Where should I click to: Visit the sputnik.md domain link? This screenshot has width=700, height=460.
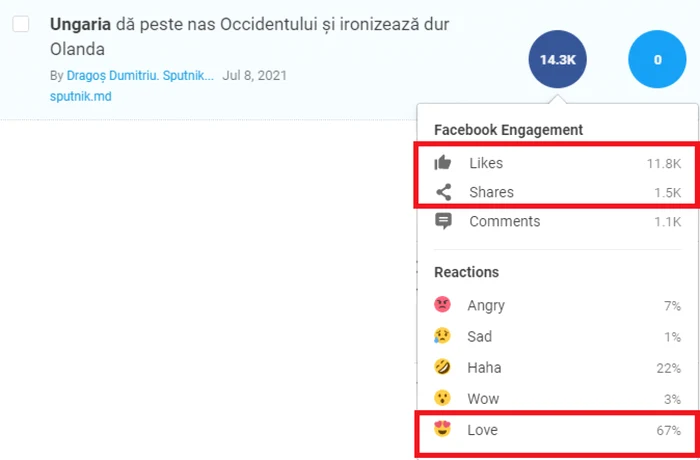80,96
